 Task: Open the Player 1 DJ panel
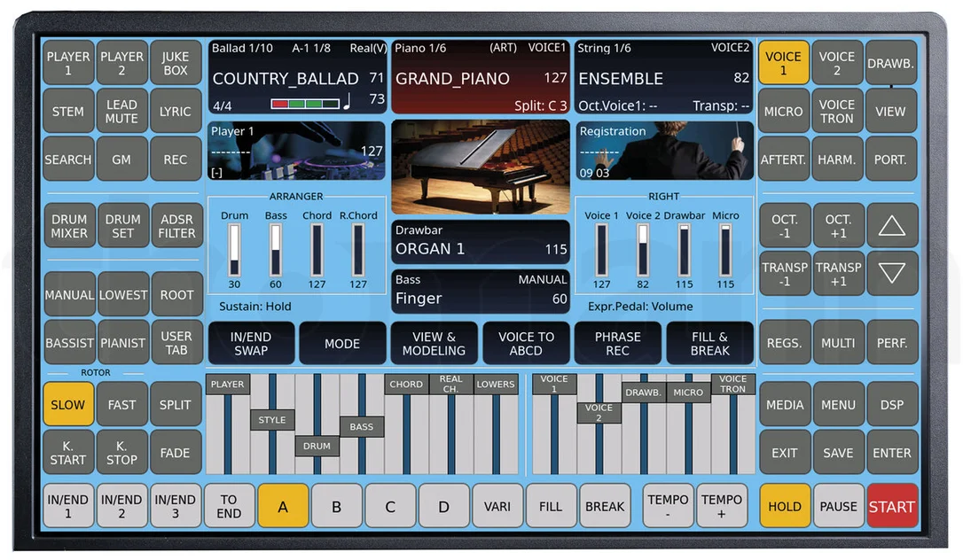point(297,151)
